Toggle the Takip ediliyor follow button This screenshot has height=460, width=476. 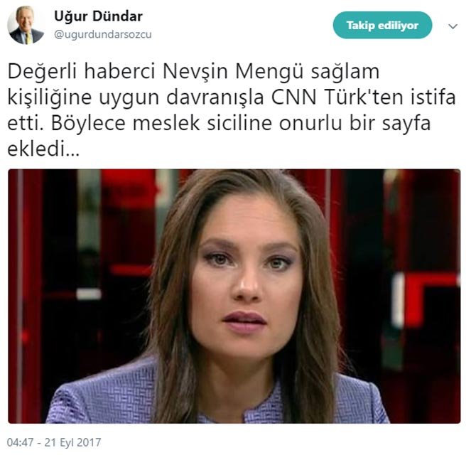(382, 25)
